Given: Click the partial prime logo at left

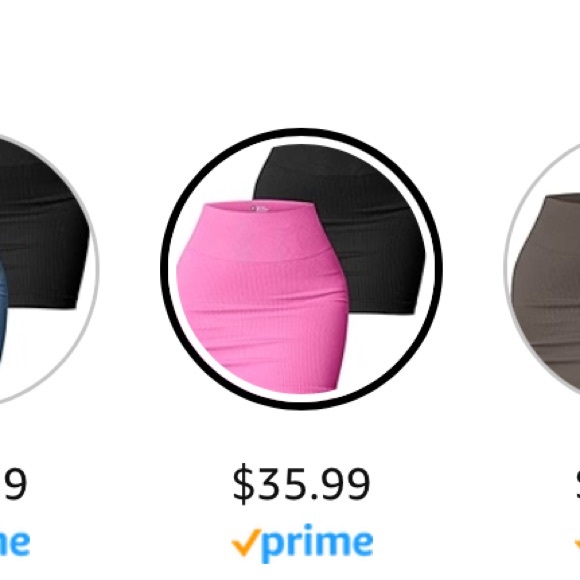Looking at the screenshot, I should (x=15, y=543).
